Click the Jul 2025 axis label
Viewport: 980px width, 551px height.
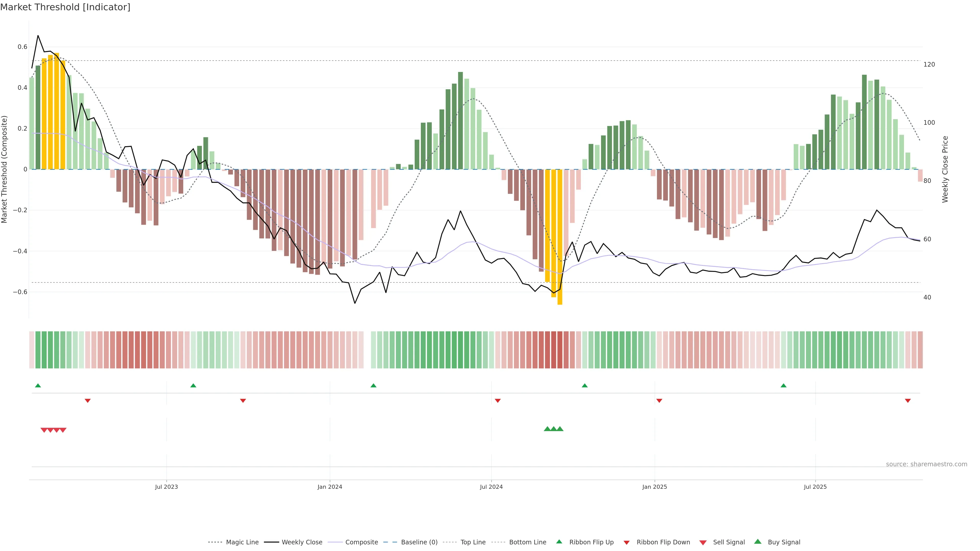815,487
